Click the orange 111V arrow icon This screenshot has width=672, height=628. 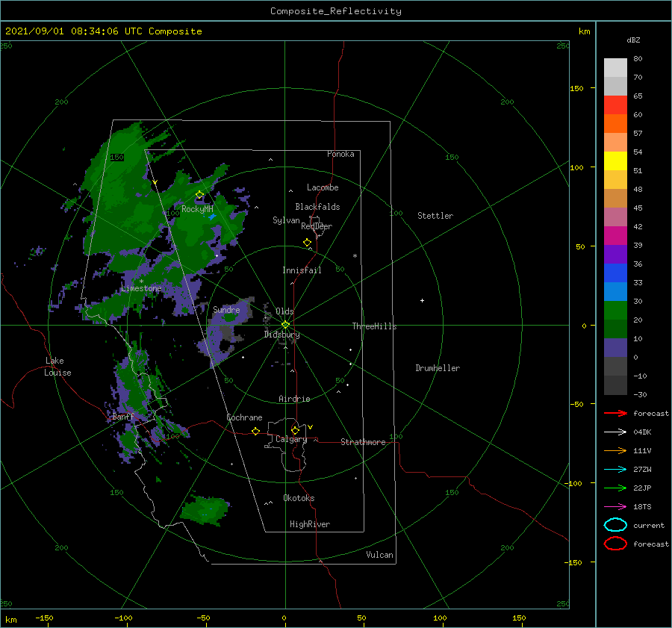pos(615,450)
